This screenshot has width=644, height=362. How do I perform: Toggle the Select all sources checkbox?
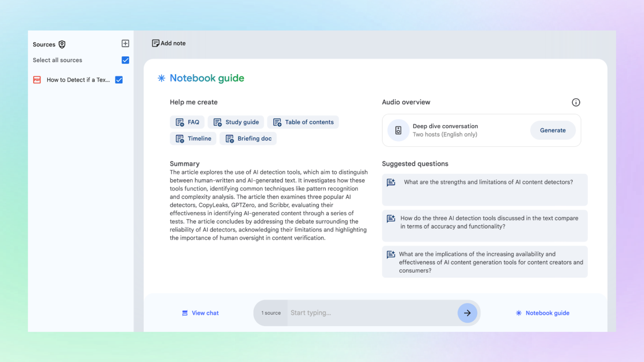pyautogui.click(x=125, y=60)
